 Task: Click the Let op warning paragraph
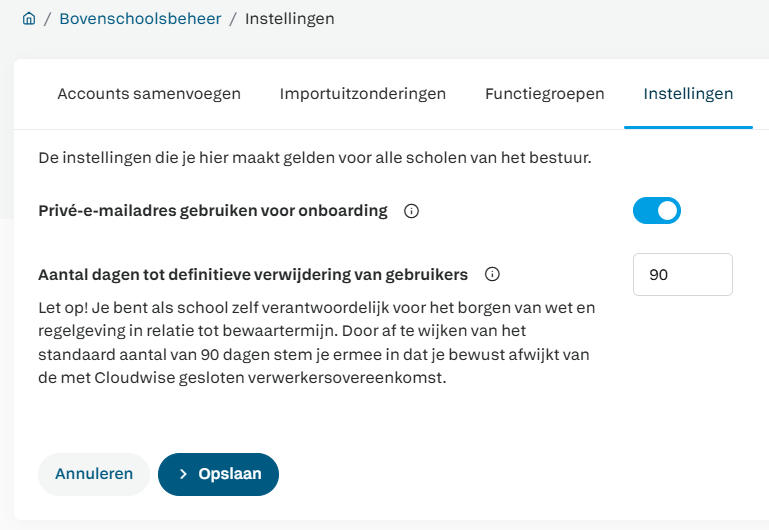coord(315,340)
